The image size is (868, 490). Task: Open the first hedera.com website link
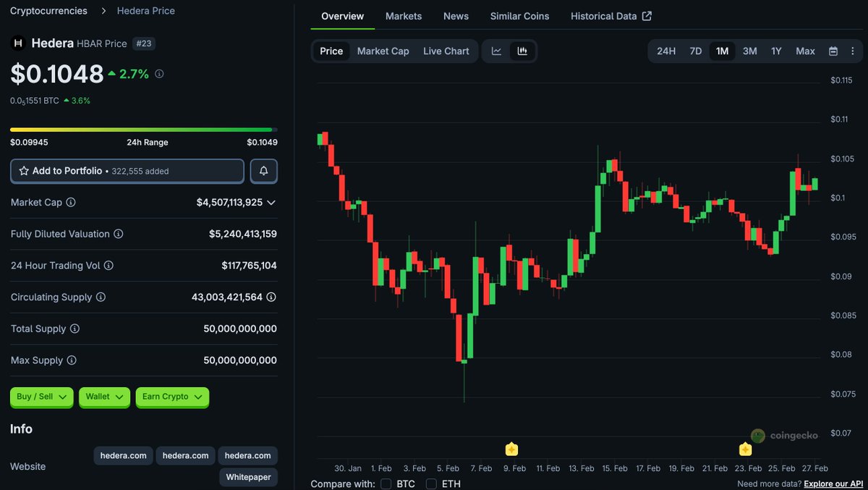(123, 455)
